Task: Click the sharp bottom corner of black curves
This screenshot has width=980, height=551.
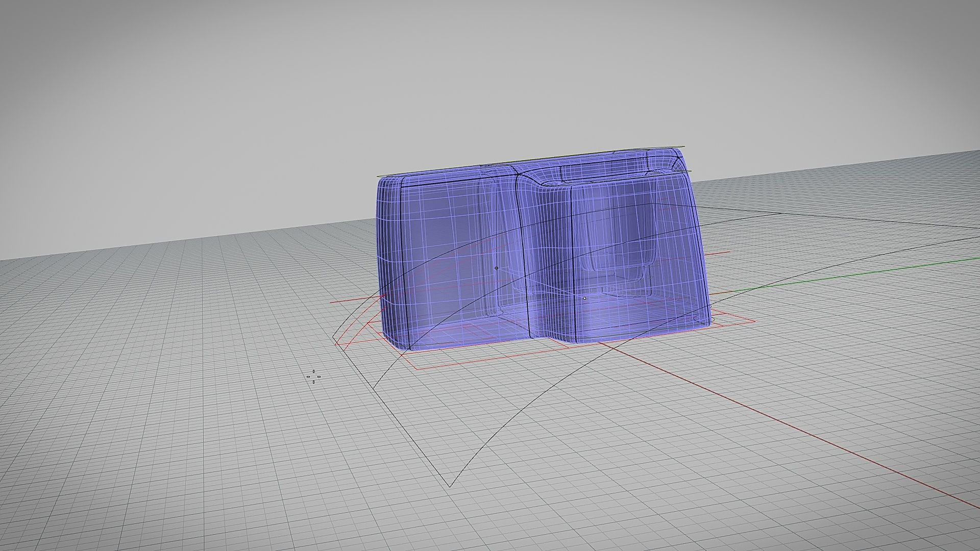Action: (449, 486)
